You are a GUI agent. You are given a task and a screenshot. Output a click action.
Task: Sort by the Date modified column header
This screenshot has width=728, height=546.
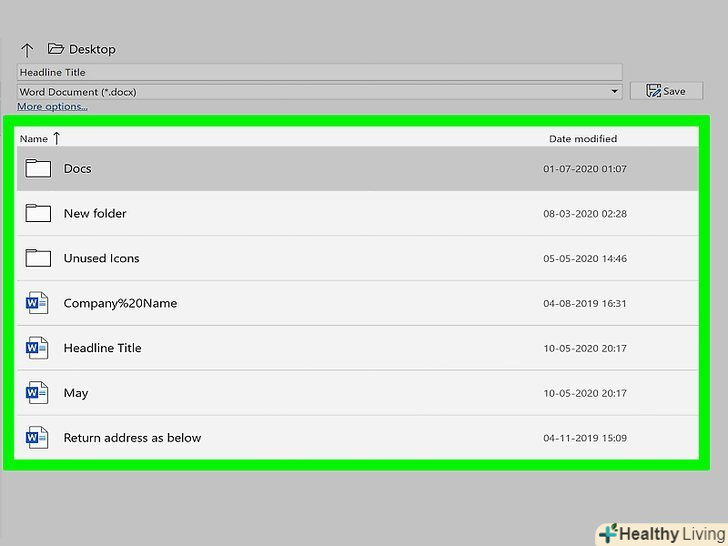click(583, 139)
